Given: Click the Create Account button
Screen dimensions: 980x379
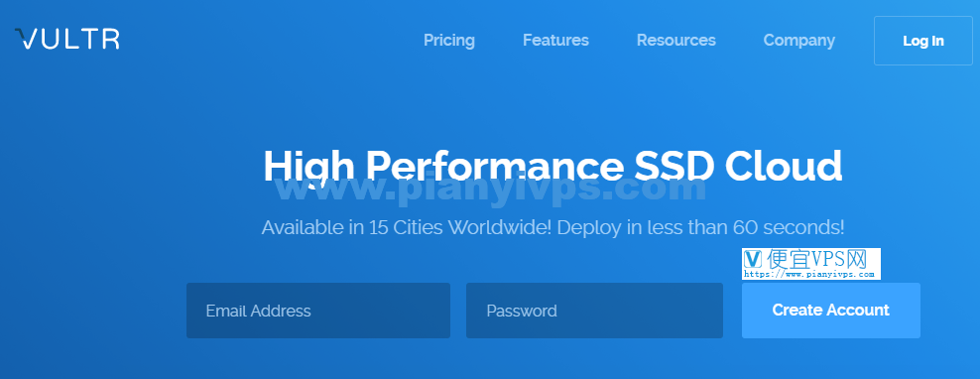Looking at the screenshot, I should point(830,311).
